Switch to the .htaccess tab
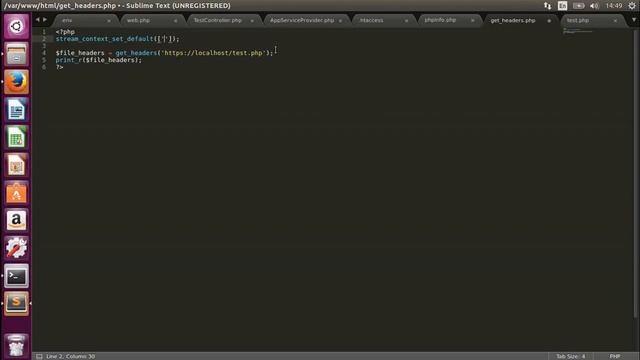The width and height of the screenshot is (640, 360). coord(371,20)
